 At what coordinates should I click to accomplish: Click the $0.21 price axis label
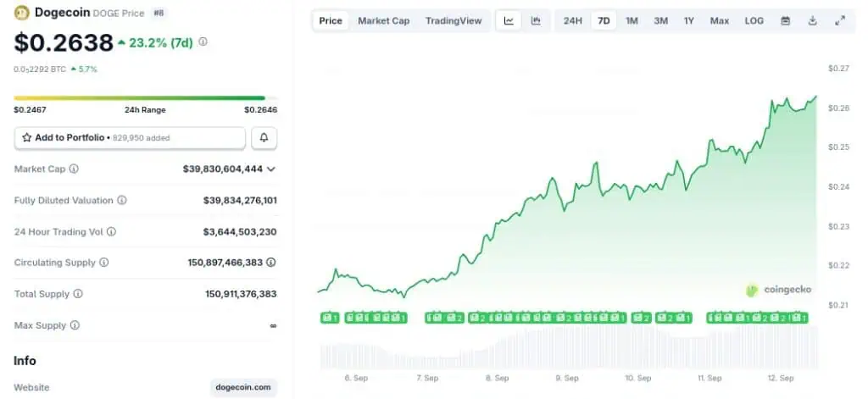click(x=838, y=304)
